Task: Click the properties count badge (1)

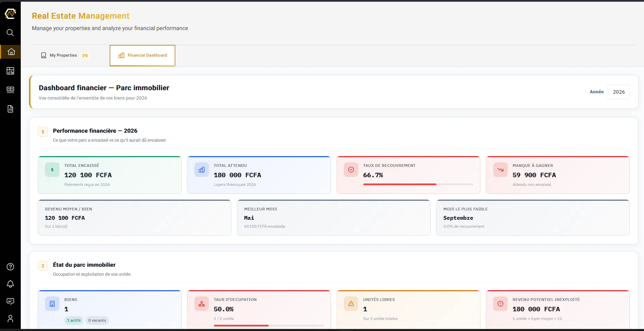Action: click(x=85, y=55)
